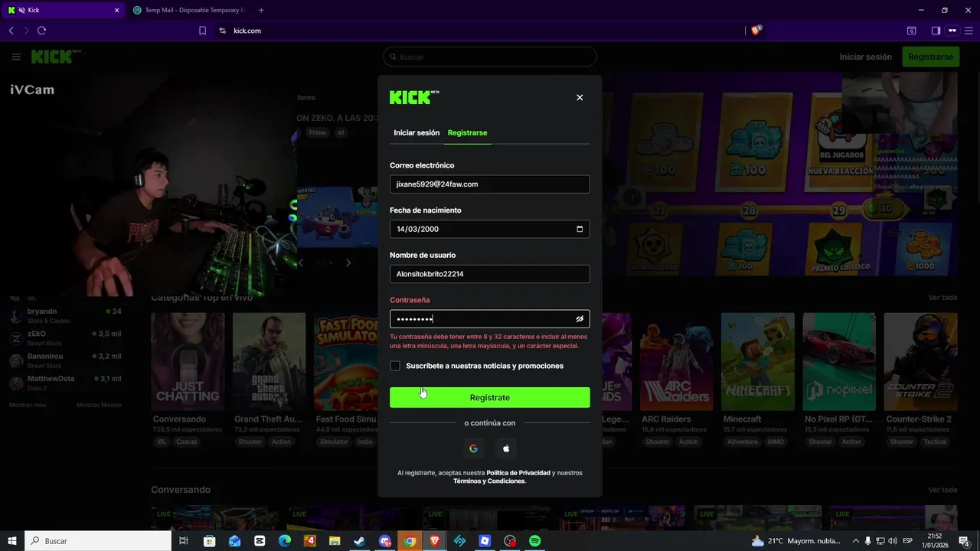This screenshot has height=551, width=980.
Task: Launch Steam from taskbar
Action: [x=359, y=541]
